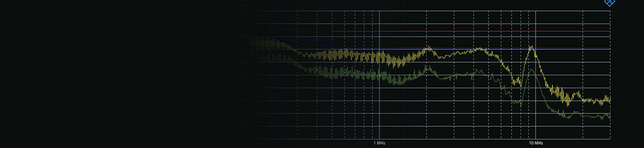Image resolution: width=644 pixels, height=148 pixels.
Task: Click the green trace dip before 10 MHz
Action: pyautogui.click(x=520, y=105)
